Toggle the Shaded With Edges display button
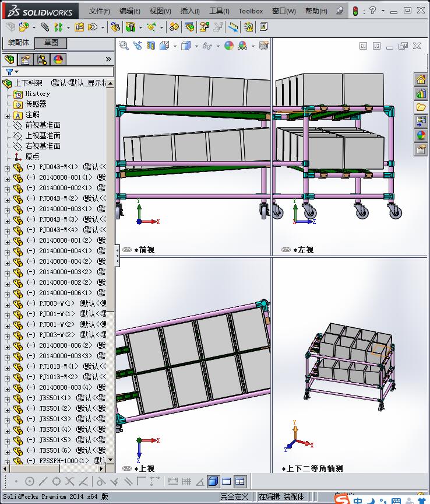430x504 pixels. [213, 481]
